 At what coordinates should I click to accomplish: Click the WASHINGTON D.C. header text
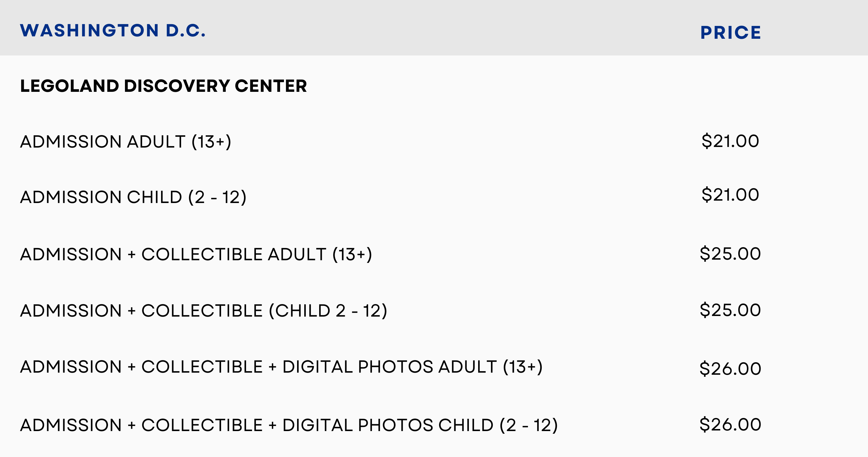click(x=112, y=30)
